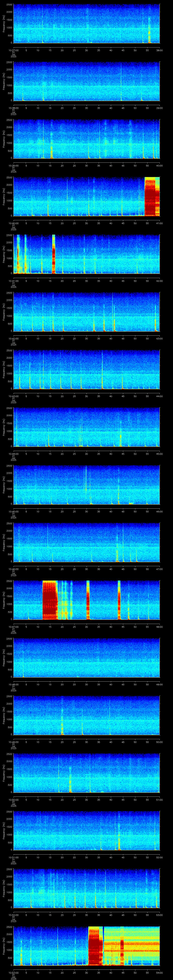The height and width of the screenshot is (980, 173).
Task: Select the 10:50:00 start timestamp
Action: click(13, 800)
